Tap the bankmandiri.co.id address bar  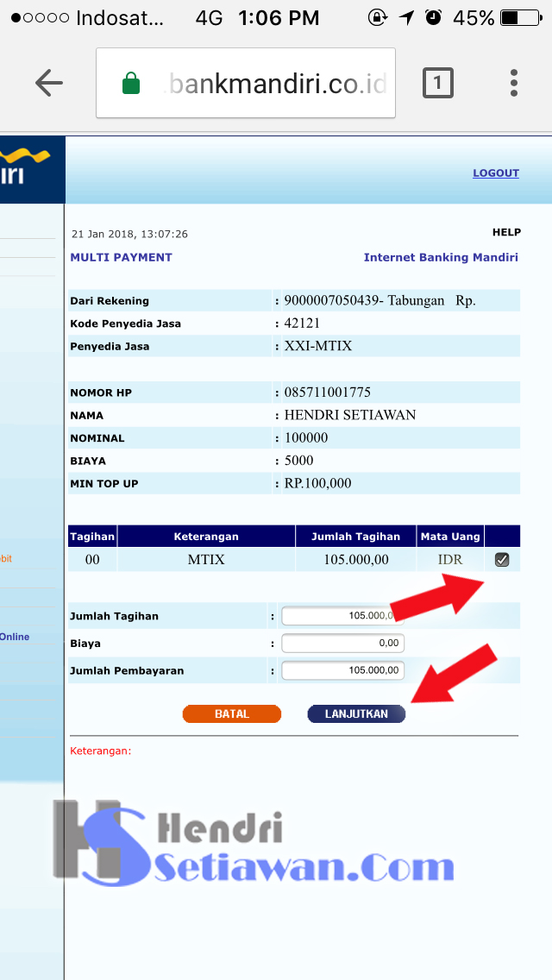click(x=246, y=83)
